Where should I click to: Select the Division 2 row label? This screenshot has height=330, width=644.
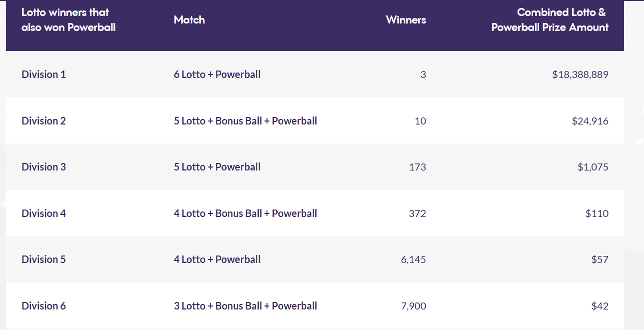(x=43, y=121)
